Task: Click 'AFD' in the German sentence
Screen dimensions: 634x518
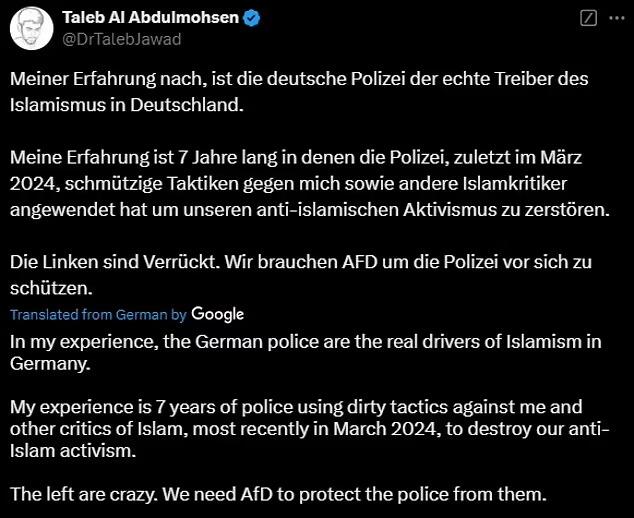Action: point(359,262)
